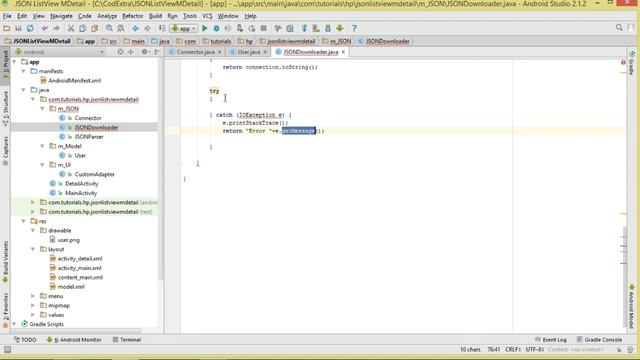The height and width of the screenshot is (360, 640).
Task: Click the Cut scissors icon
Action: pos(71,28)
